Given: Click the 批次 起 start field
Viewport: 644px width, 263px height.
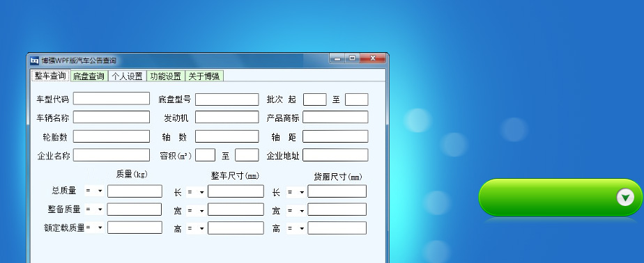Looking at the screenshot, I should [x=314, y=99].
